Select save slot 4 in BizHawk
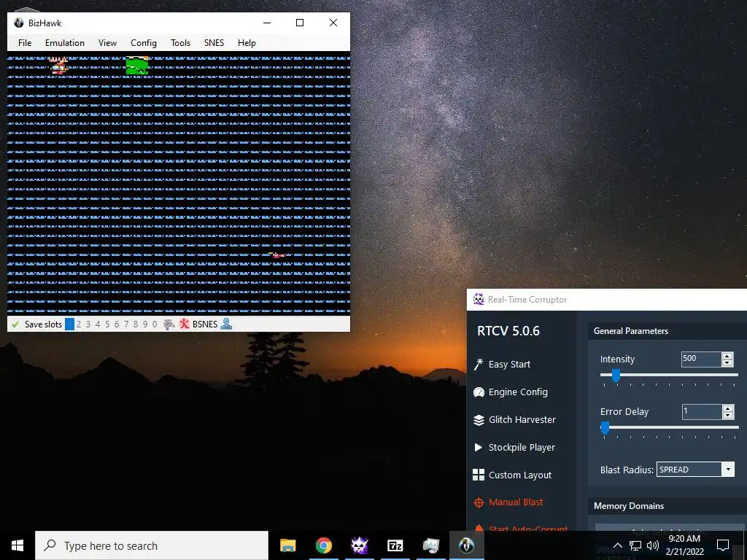The height and width of the screenshot is (560, 747). tap(98, 324)
